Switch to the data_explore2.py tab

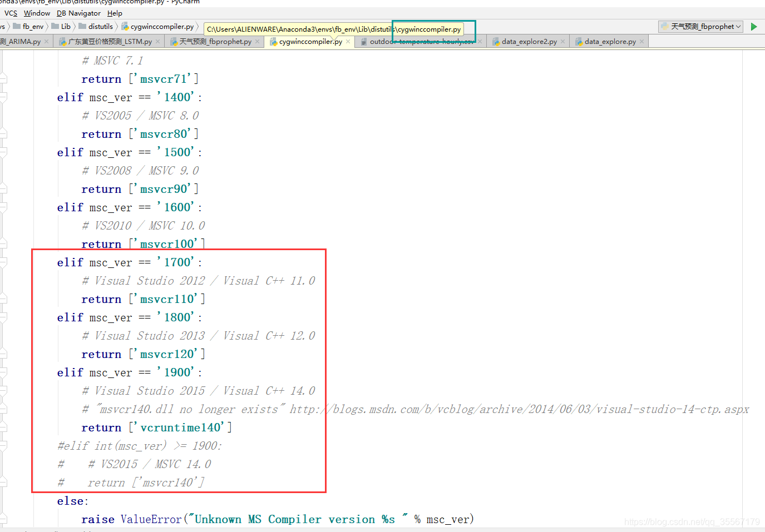point(529,42)
